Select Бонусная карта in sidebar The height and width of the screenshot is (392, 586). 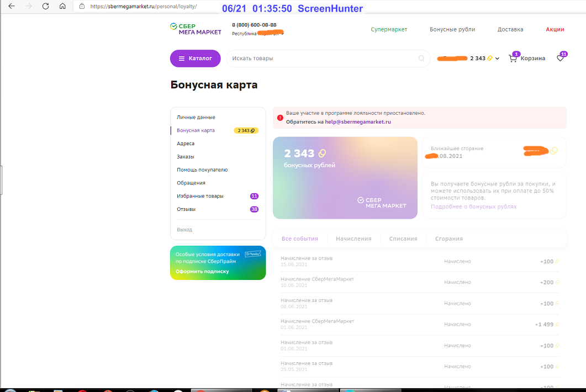point(196,130)
